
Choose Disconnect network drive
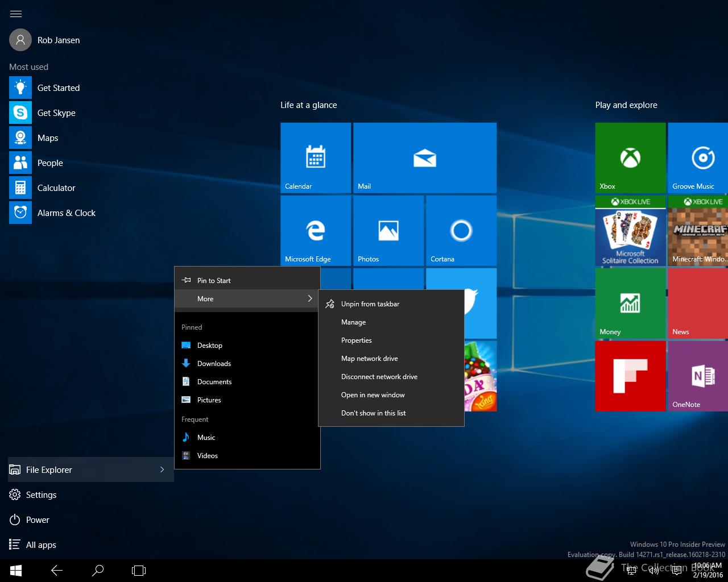coord(391,377)
